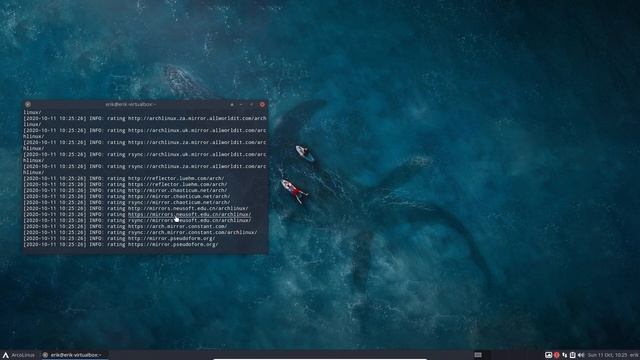
Task: Open the red notification tray icon
Action: tap(556, 355)
